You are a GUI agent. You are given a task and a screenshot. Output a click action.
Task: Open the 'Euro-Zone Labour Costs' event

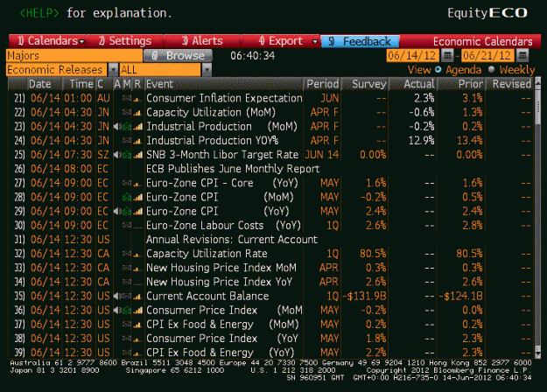click(223, 225)
